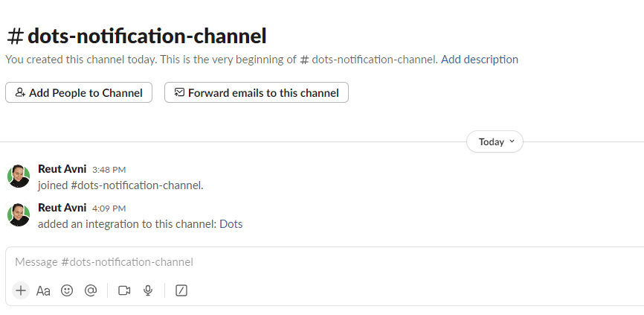644x315 pixels.
Task: Open Reut Avni's avatar at 4:09 PM
Action: [x=19, y=215]
